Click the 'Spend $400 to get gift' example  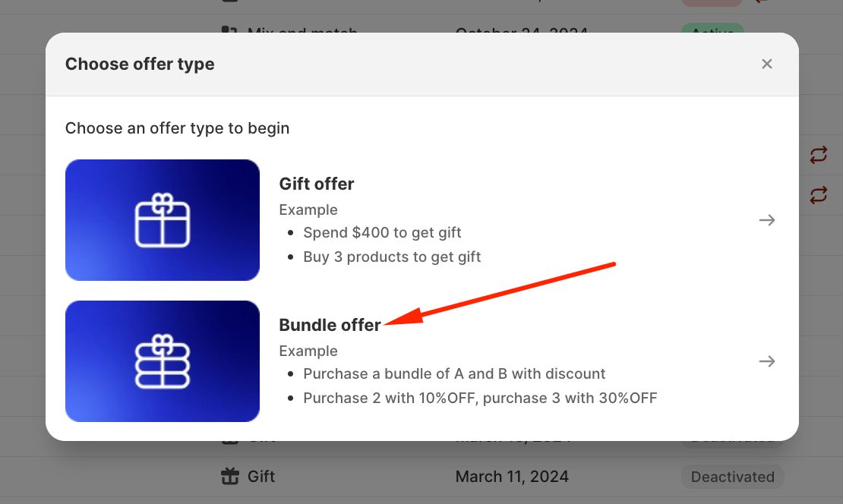tap(382, 232)
